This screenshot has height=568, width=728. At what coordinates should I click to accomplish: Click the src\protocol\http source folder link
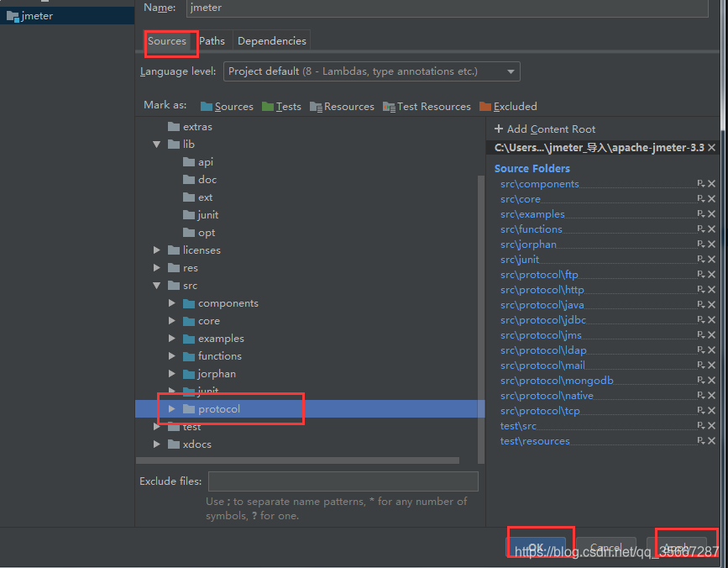click(x=542, y=290)
